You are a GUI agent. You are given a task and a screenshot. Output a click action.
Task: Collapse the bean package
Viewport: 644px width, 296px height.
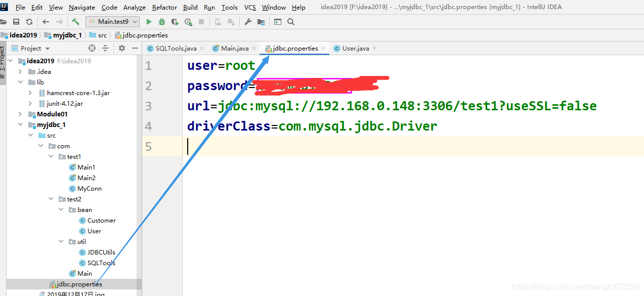(61, 209)
